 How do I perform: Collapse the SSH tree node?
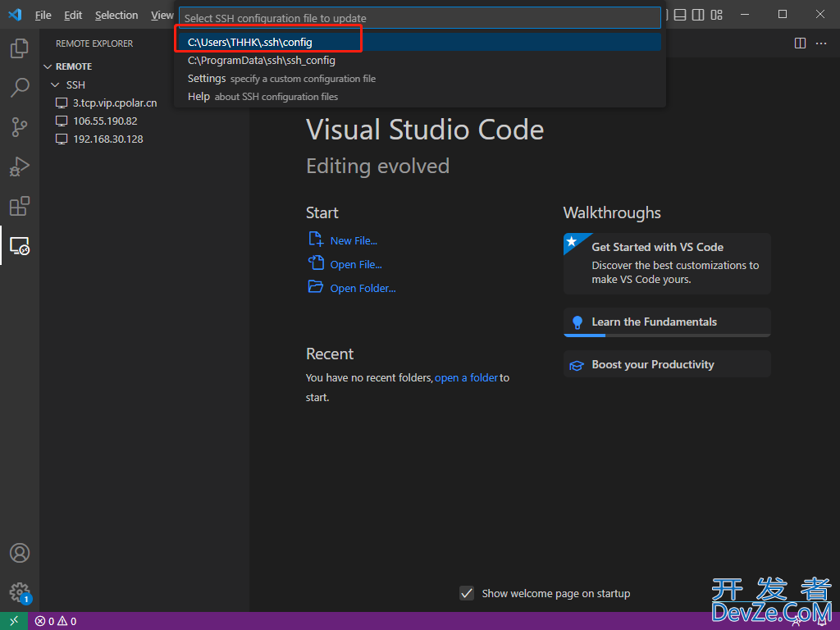pyautogui.click(x=55, y=84)
